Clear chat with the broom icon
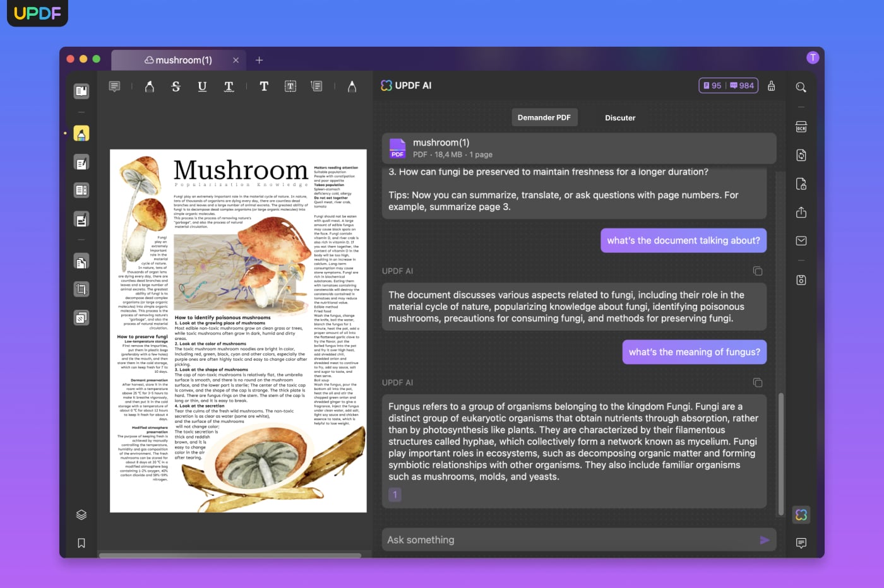 [x=771, y=86]
